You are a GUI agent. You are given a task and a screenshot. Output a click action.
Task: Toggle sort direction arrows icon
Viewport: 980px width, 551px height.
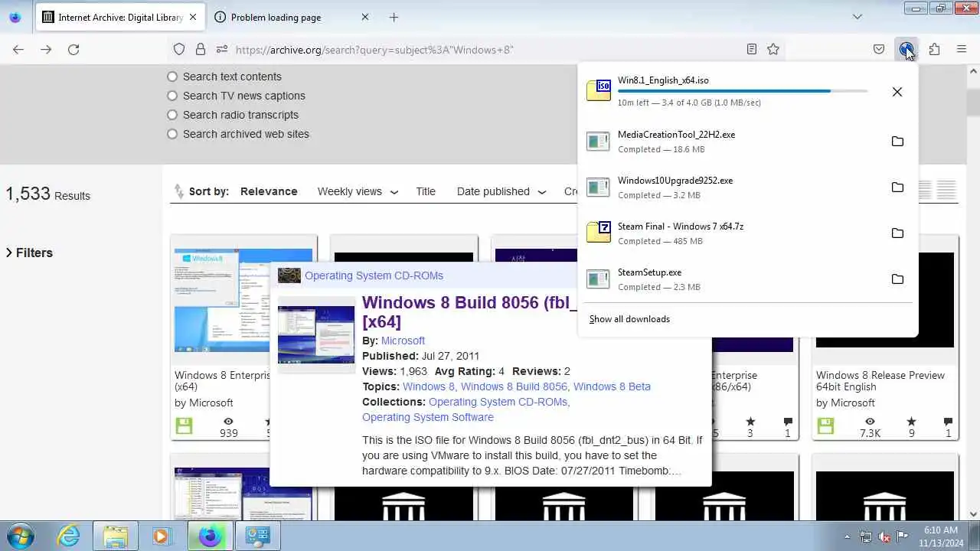179,191
